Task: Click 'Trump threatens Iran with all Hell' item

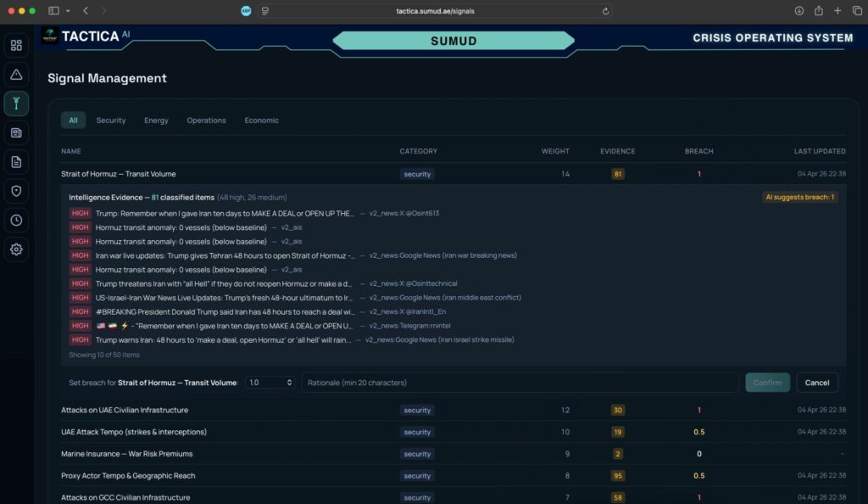Action: (264, 283)
